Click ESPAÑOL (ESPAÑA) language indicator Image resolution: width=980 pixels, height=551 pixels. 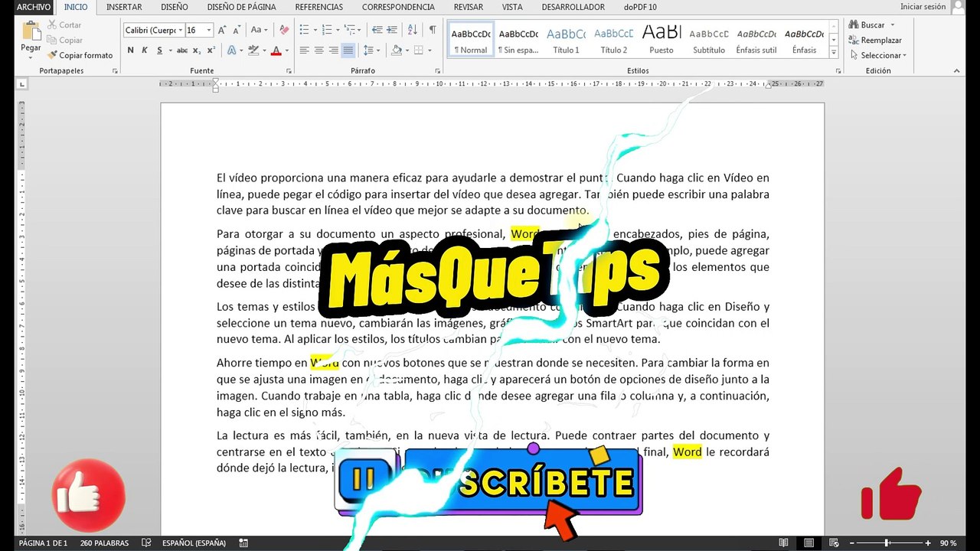(194, 543)
